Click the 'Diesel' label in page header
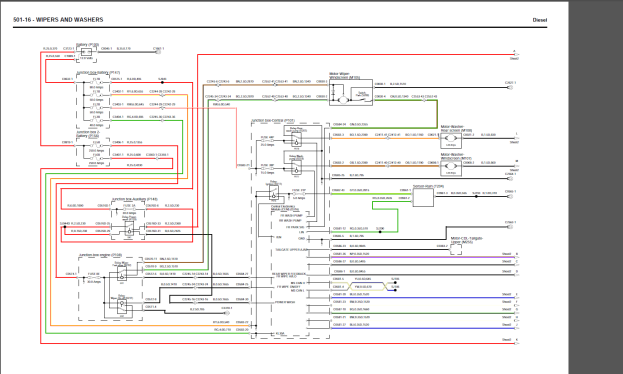Screen dimensions: 623x374 point(540,20)
